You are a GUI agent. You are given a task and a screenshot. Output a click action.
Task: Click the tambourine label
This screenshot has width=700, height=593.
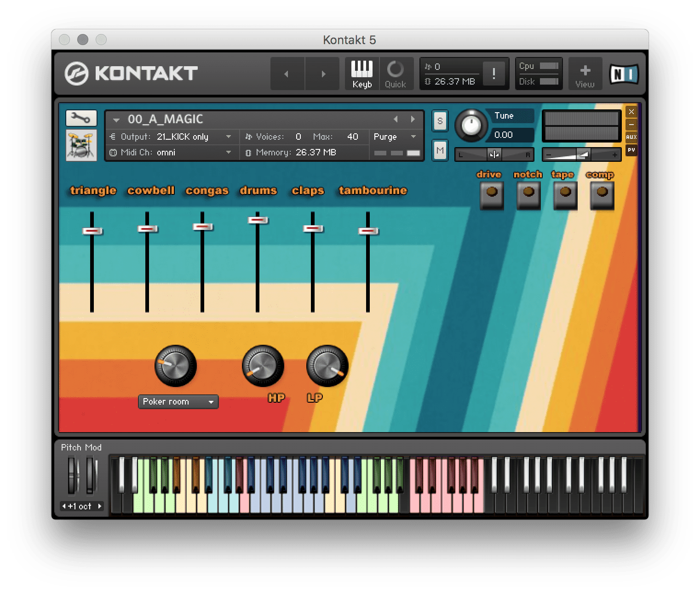point(373,191)
